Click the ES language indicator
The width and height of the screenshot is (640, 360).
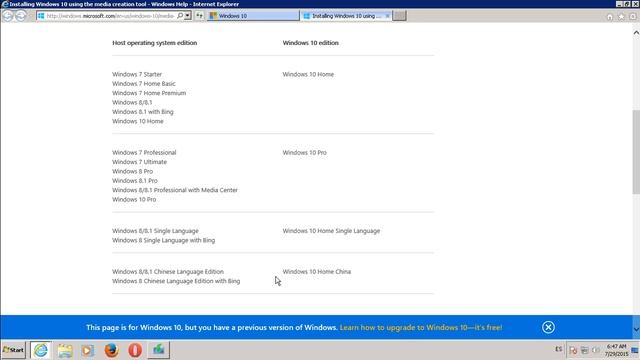coord(558,349)
